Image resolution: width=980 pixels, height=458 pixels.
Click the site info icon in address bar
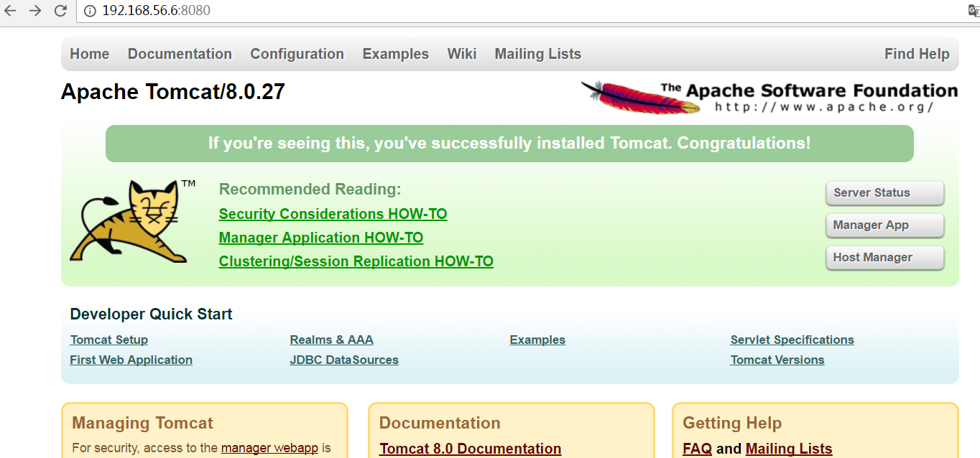click(x=90, y=11)
